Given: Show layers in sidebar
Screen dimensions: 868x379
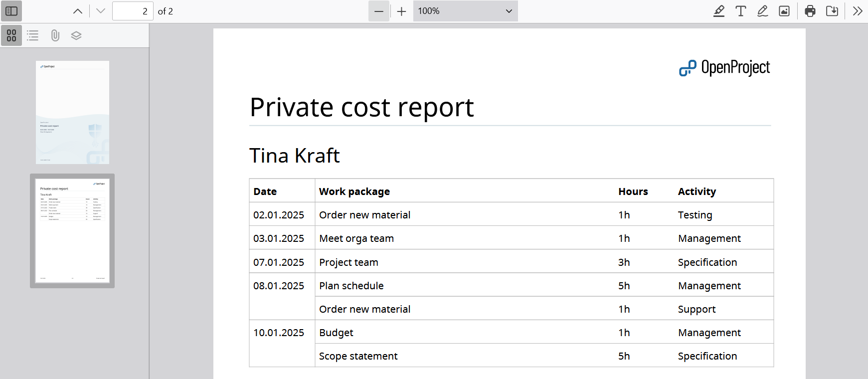Looking at the screenshot, I should [76, 35].
